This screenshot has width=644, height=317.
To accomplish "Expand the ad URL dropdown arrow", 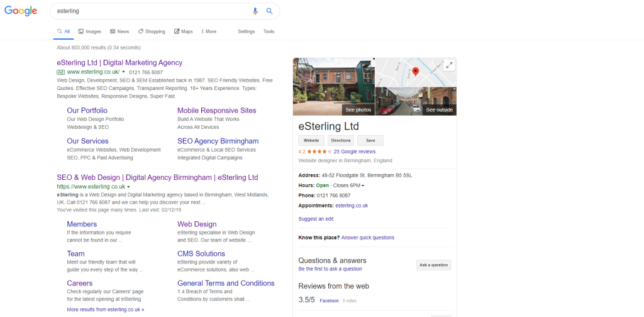I will [x=123, y=72].
